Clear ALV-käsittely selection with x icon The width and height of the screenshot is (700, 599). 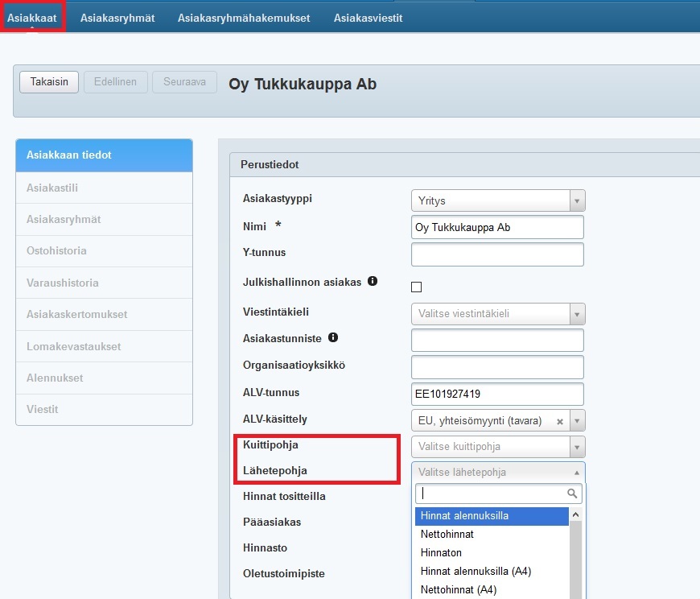point(560,421)
